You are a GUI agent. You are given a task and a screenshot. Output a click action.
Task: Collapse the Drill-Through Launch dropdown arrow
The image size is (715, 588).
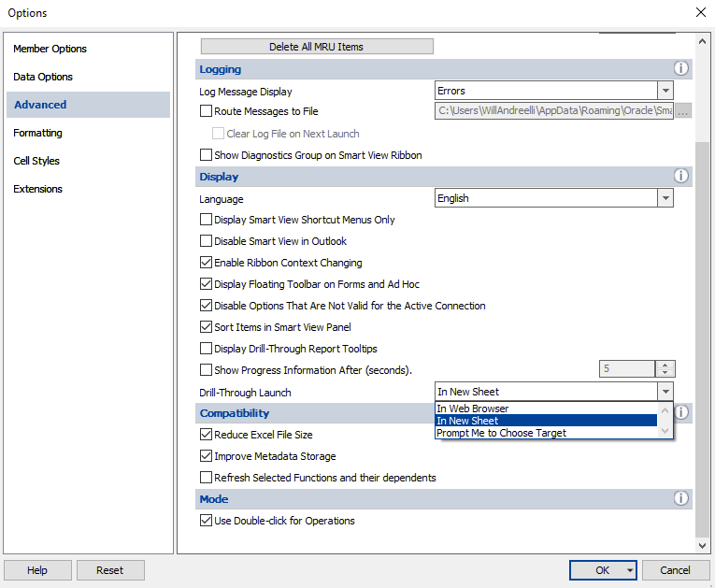pos(665,393)
